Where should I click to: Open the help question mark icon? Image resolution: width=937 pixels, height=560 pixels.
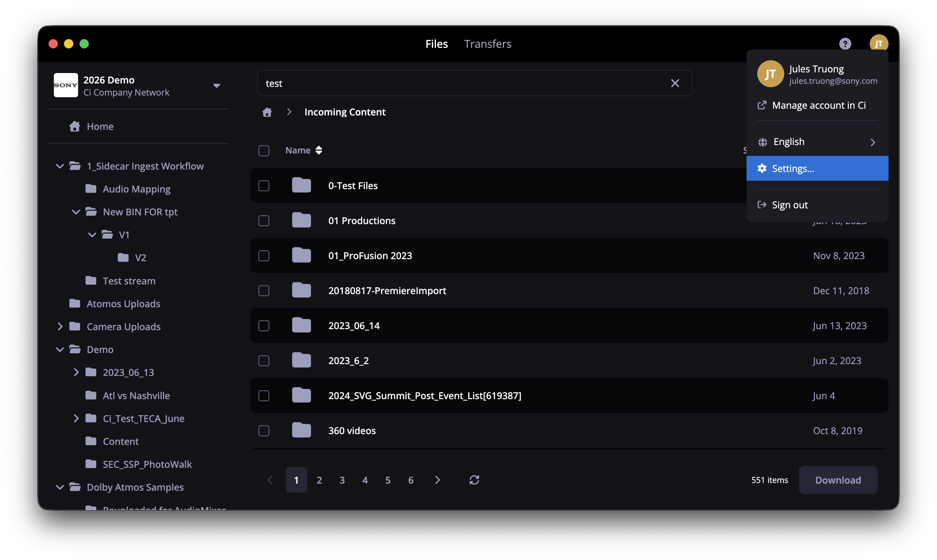(x=844, y=44)
